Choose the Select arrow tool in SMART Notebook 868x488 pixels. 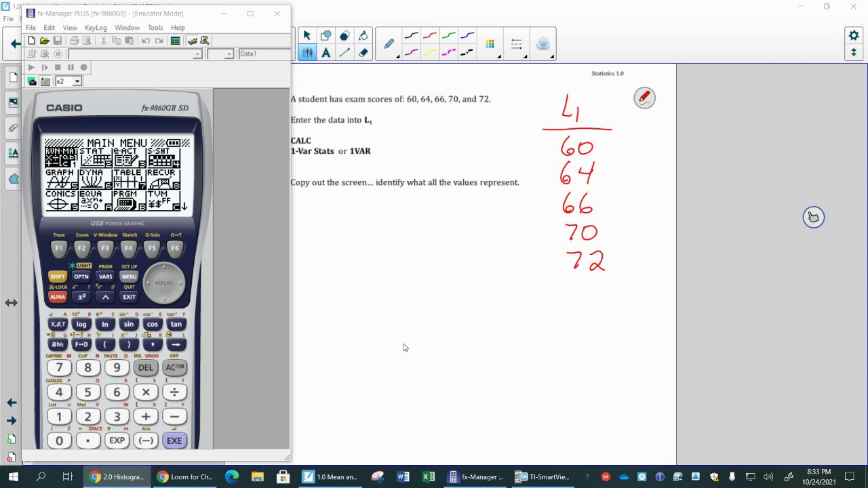click(307, 36)
